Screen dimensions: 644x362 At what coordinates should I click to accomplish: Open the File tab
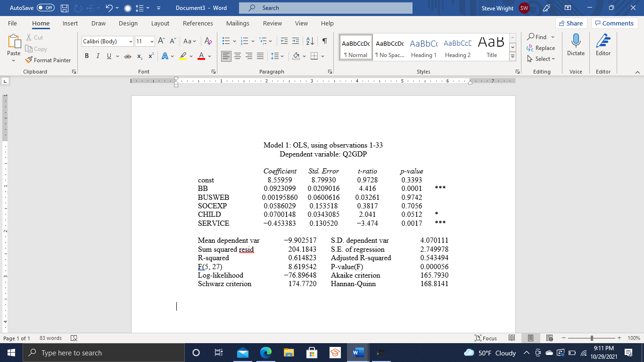tap(12, 23)
